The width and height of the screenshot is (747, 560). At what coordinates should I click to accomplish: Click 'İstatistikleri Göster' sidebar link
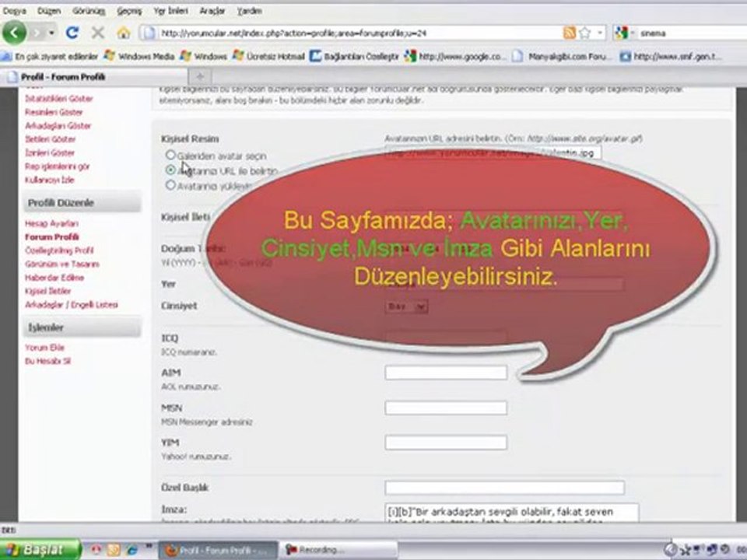[59, 99]
